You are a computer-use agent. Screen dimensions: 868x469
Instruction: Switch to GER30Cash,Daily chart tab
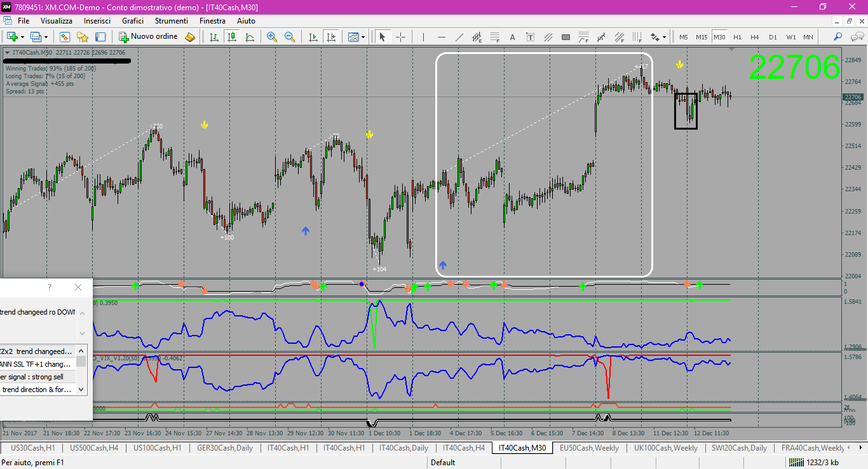pos(225,448)
